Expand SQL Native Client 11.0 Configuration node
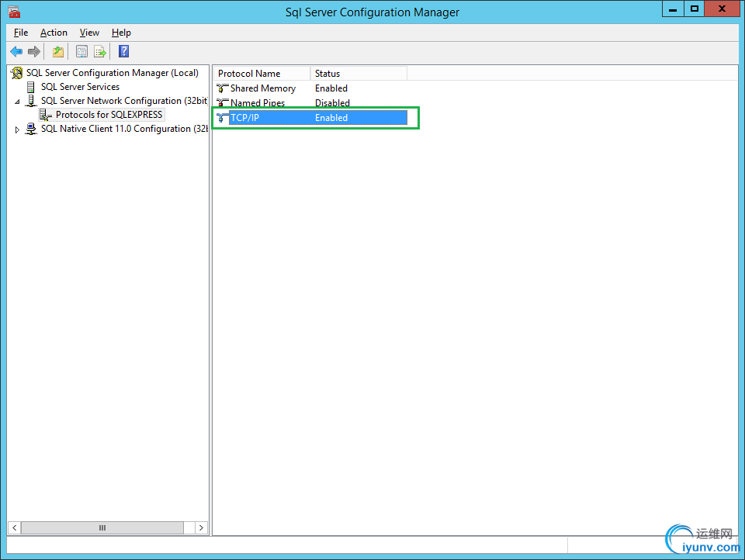 (x=17, y=130)
